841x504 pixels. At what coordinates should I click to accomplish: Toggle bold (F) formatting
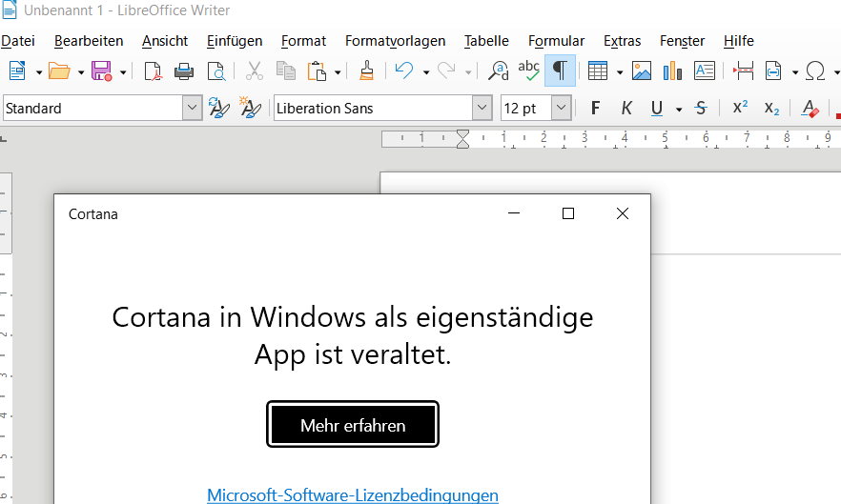(595, 109)
